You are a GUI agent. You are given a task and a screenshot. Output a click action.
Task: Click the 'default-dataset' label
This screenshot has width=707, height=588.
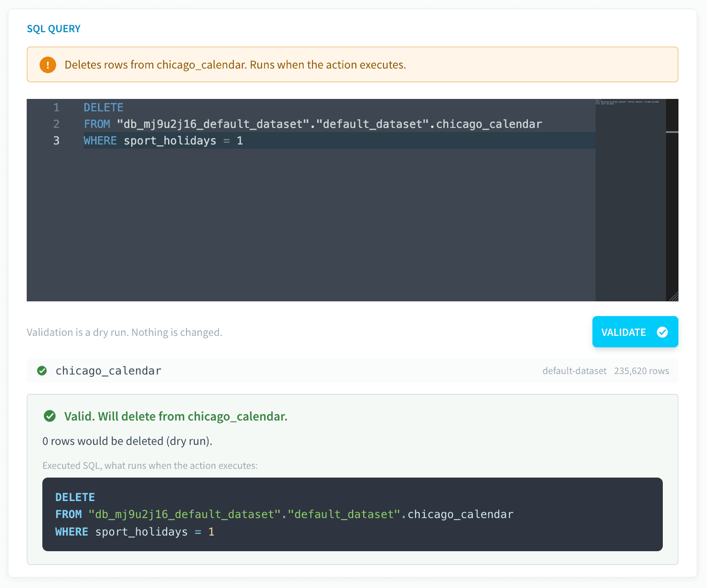click(574, 371)
